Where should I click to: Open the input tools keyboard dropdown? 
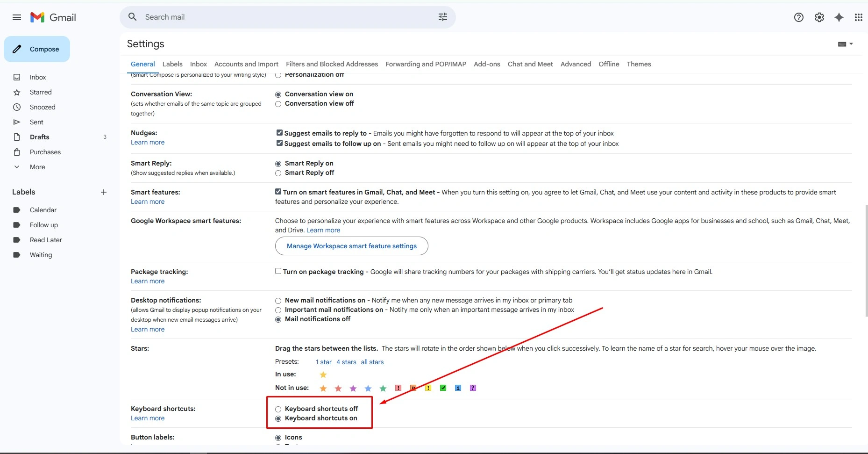[846, 44]
